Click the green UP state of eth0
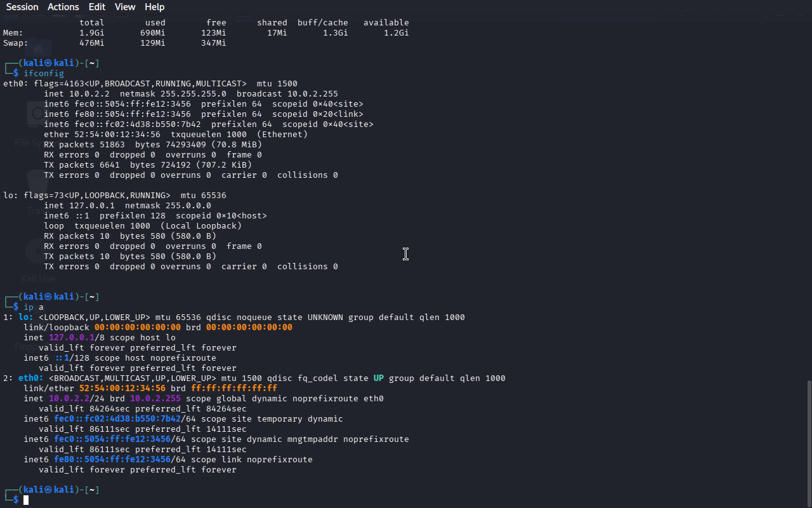 coord(378,378)
